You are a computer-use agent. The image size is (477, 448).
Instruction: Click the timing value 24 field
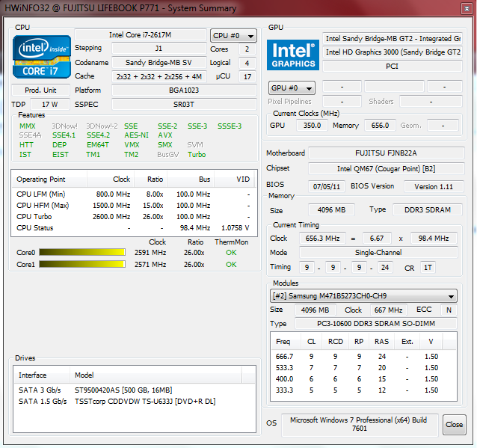(x=385, y=268)
